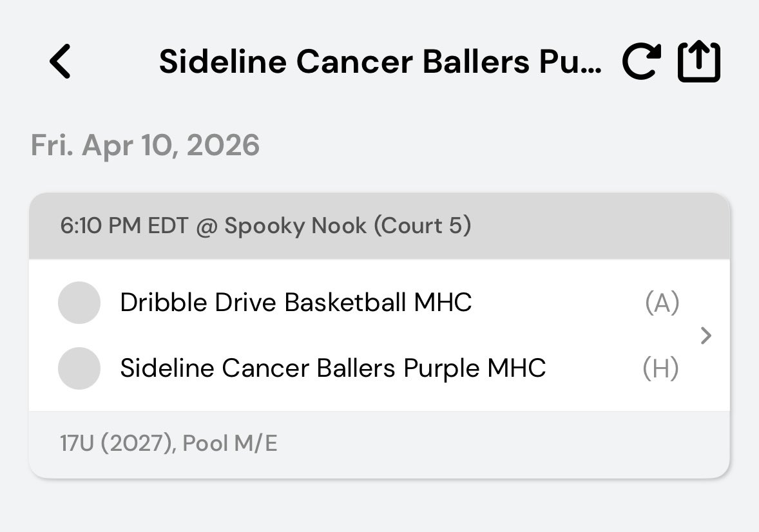759x532 pixels.
Task: Open the matchup card white area
Action: (x=379, y=336)
